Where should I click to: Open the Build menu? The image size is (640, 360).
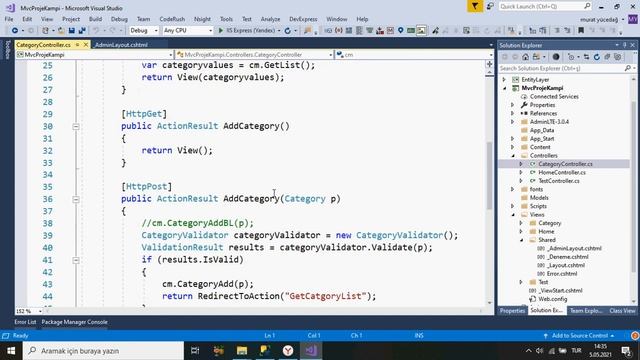(x=95, y=19)
